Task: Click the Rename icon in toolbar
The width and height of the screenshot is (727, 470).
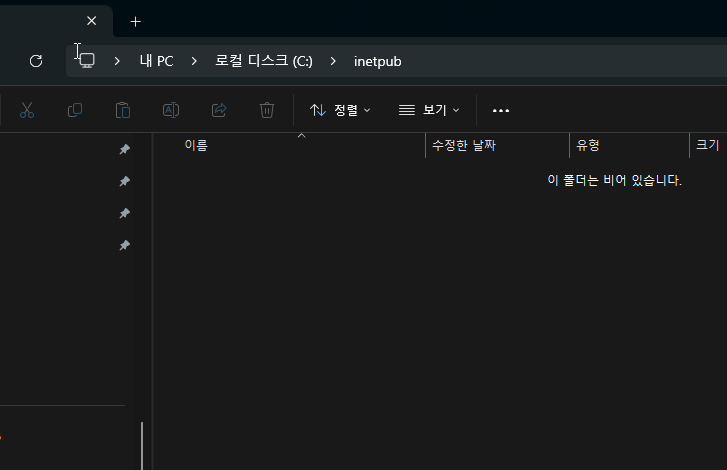Action: click(x=171, y=110)
